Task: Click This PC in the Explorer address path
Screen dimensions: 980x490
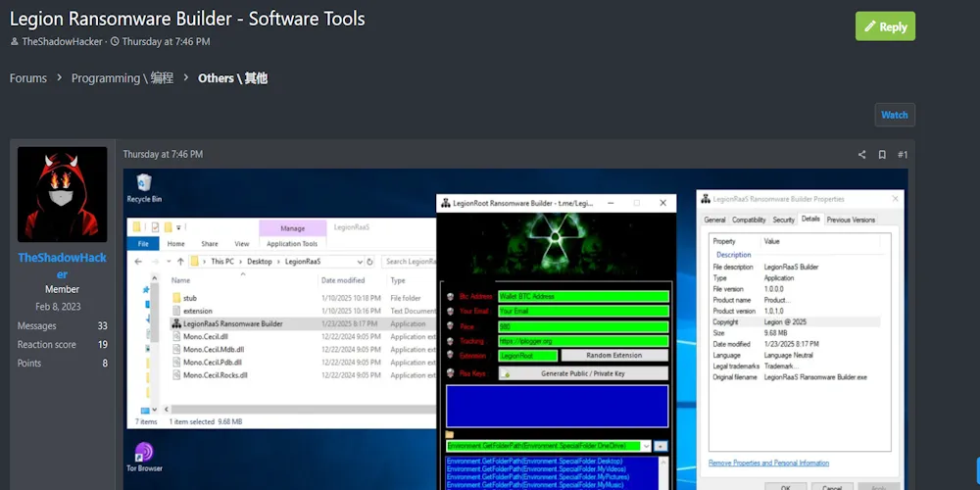Action: point(221,262)
